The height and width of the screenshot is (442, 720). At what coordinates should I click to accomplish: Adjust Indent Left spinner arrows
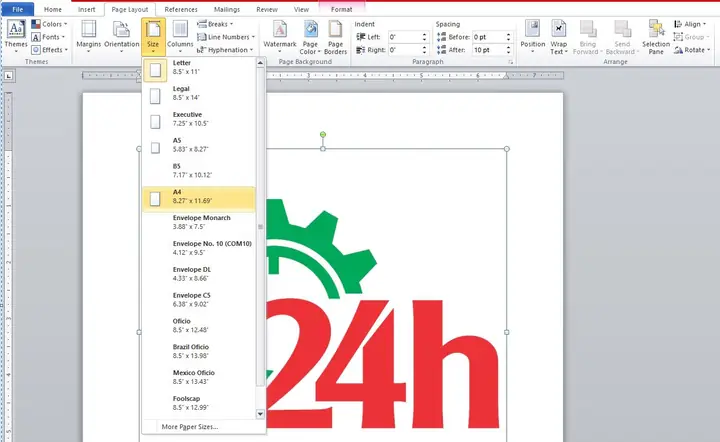pos(424,37)
